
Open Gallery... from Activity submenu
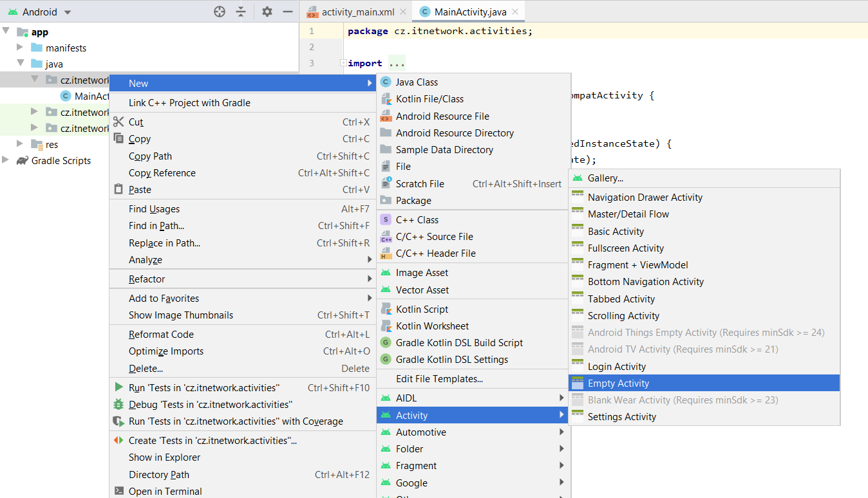[x=605, y=178]
